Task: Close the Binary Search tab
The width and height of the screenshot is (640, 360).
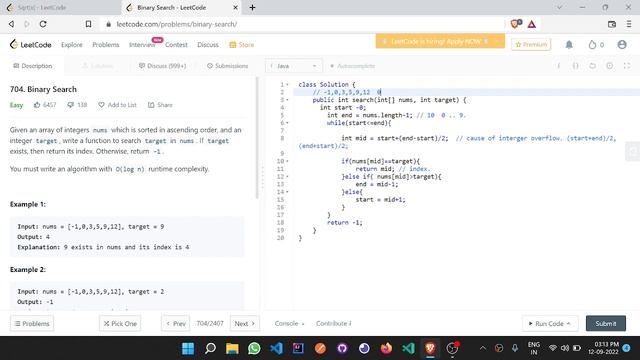Action: (235, 7)
